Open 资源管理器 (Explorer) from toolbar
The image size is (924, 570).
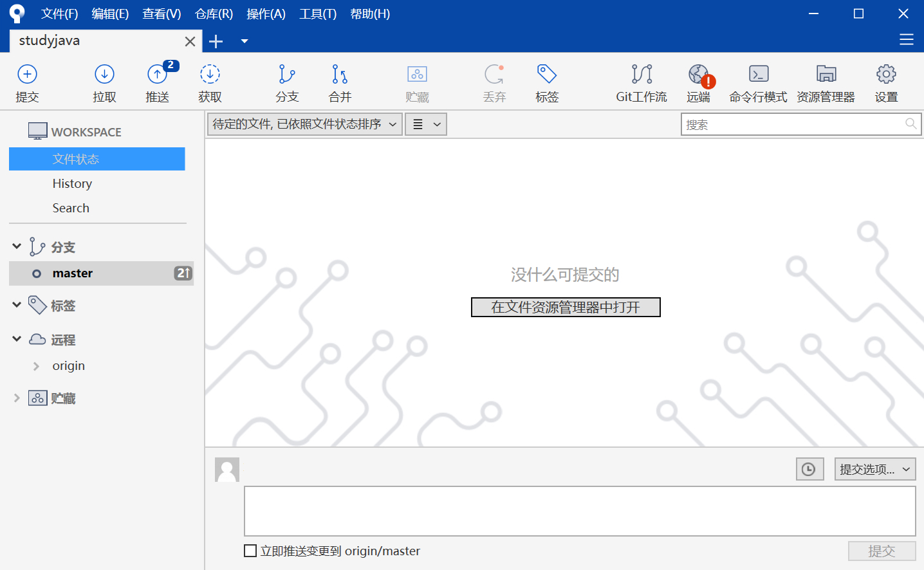pos(826,83)
